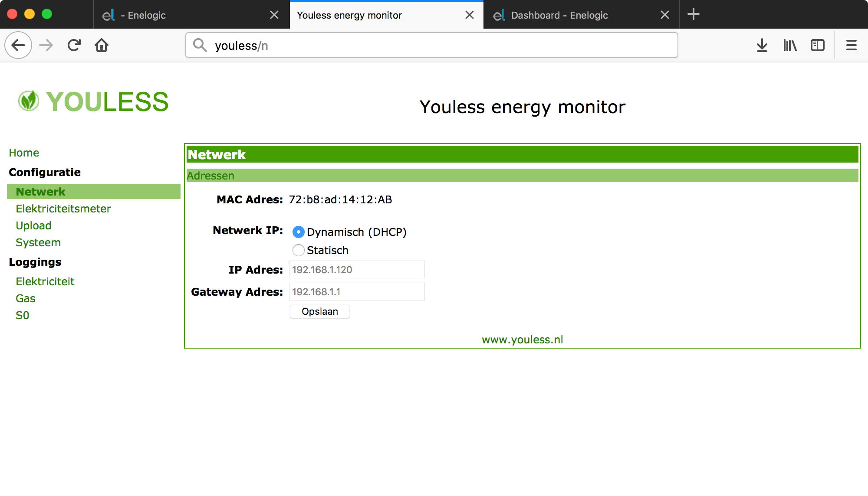This screenshot has height=496, width=868.
Task: Click the green Netwerk panel title
Action: coord(523,154)
